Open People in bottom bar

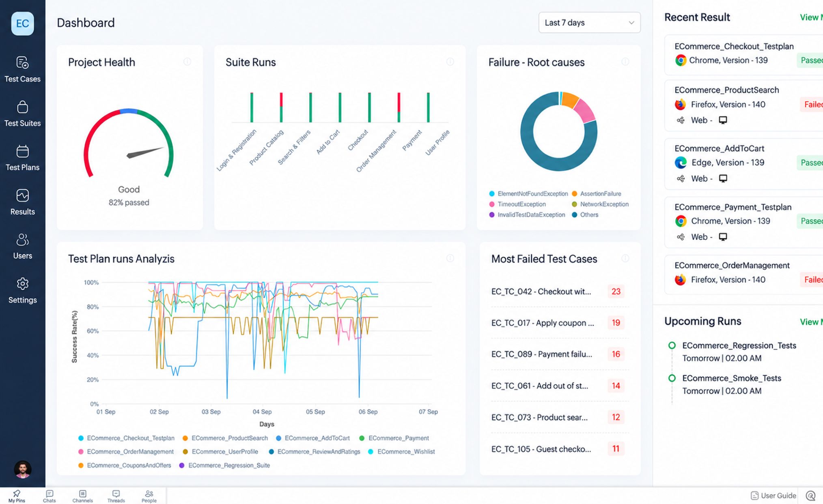(149, 496)
